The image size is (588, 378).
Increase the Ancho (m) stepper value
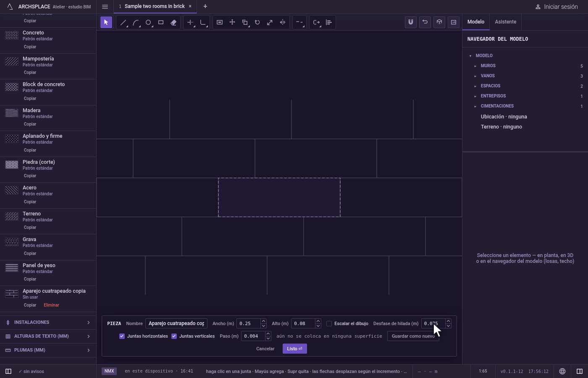point(263,321)
